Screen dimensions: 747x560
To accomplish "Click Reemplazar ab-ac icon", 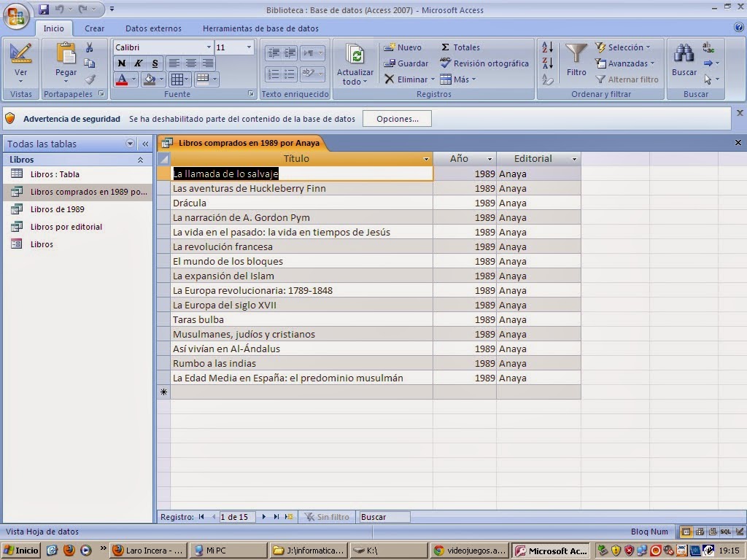I will [708, 47].
